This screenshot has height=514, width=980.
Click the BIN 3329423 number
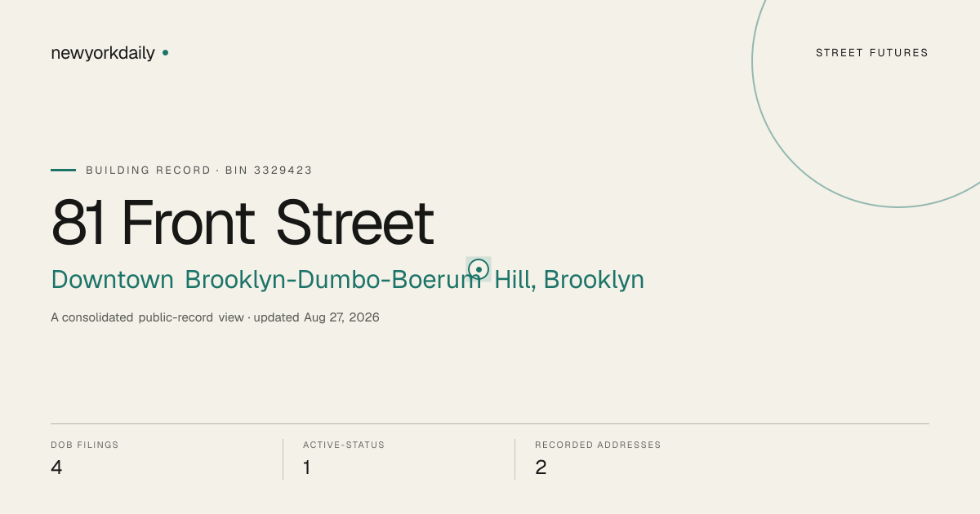point(269,171)
